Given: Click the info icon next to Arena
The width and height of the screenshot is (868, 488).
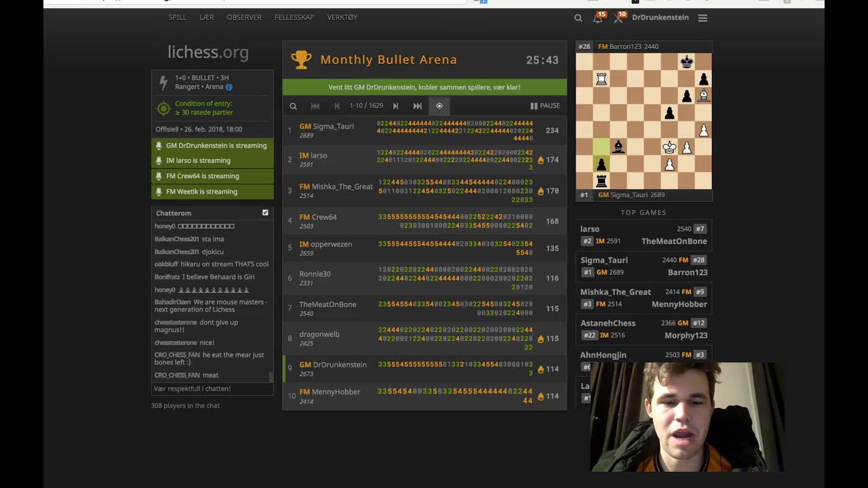Looking at the screenshot, I should (229, 87).
